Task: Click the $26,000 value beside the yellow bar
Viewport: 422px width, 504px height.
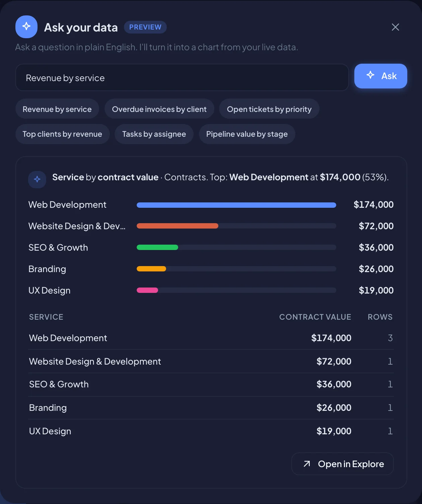Action: click(x=376, y=269)
